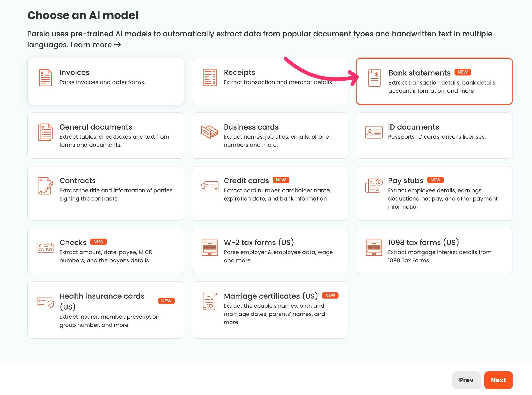Viewport: 532px width, 395px height.
Task: Click the Health insurance cards icon
Action: 45,302
